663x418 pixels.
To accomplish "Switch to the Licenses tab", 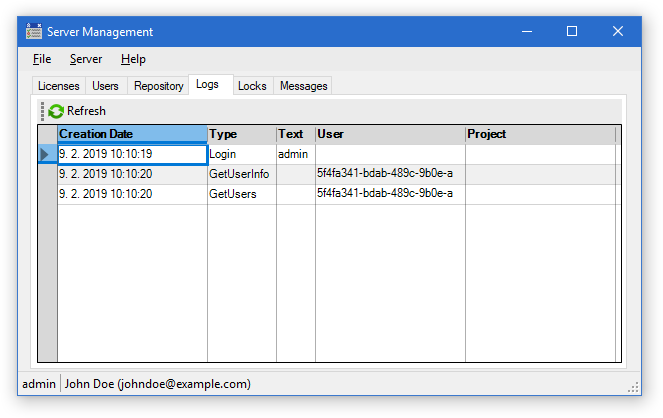I will [59, 86].
